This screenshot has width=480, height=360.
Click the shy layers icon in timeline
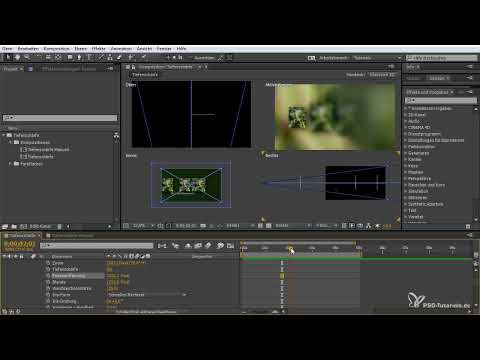coord(188,246)
